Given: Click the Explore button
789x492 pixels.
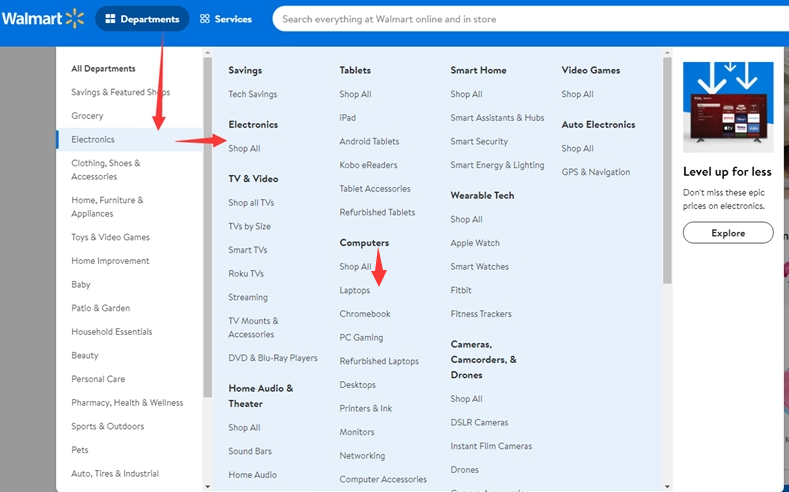Looking at the screenshot, I should (x=728, y=233).
